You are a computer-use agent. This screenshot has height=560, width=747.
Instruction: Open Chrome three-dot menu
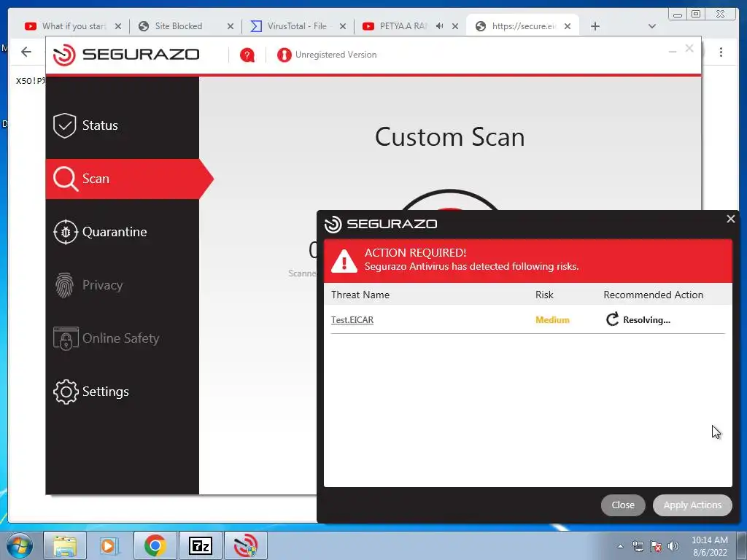(x=721, y=52)
